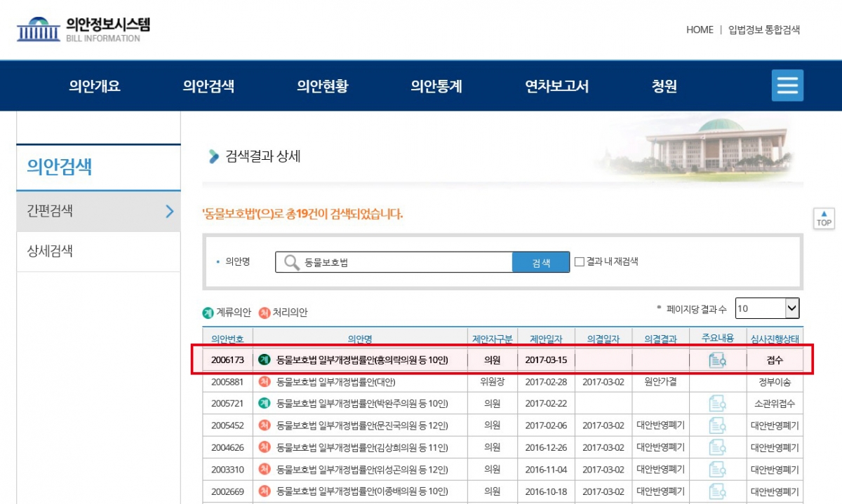842x504 pixels.
Task: Click the 의안검색 sidebar heading
Action: 60,167
